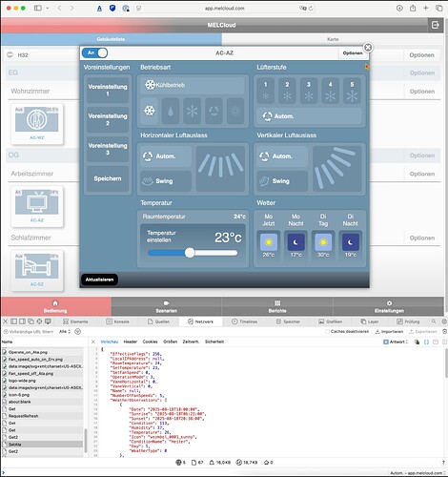Viewport: 448px width, 477px height.
Task: Set fan speed level 5
Action: (x=352, y=91)
